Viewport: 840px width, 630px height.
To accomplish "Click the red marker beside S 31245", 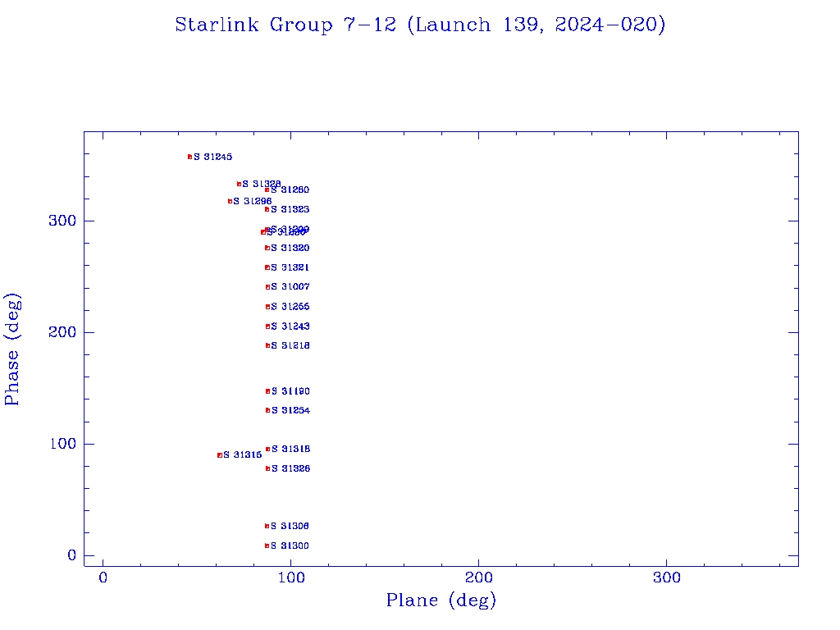I will click(189, 157).
